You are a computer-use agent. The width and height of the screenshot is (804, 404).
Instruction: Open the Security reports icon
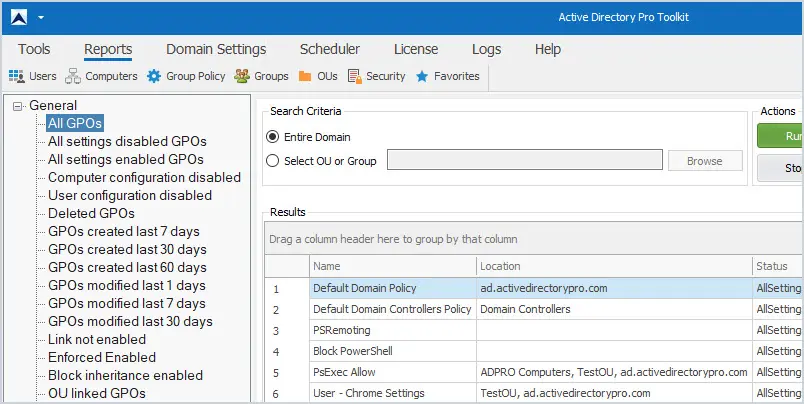point(355,76)
